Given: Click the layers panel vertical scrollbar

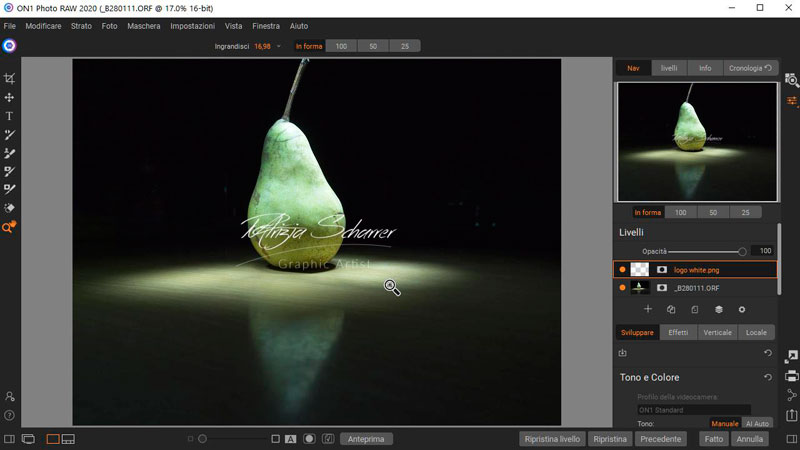Looking at the screenshot, I should click(779, 259).
